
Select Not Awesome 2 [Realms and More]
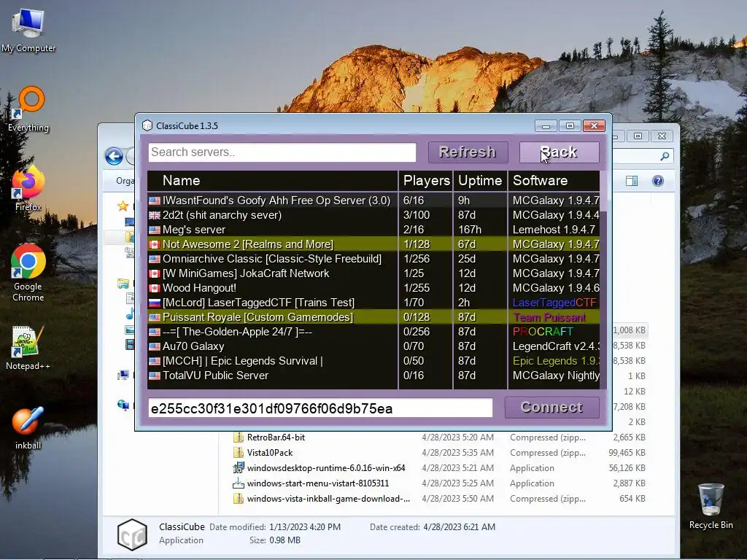[373, 244]
